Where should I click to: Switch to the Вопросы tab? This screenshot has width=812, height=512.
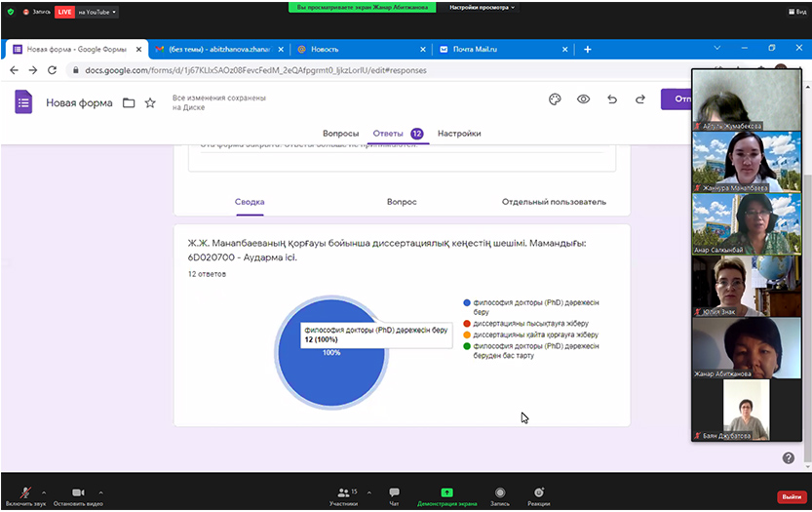click(340, 134)
